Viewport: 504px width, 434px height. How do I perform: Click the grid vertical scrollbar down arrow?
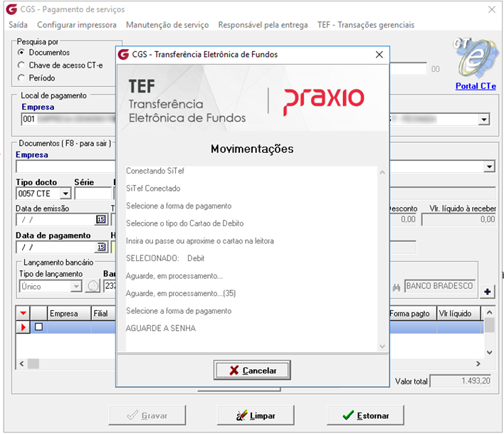point(489,352)
